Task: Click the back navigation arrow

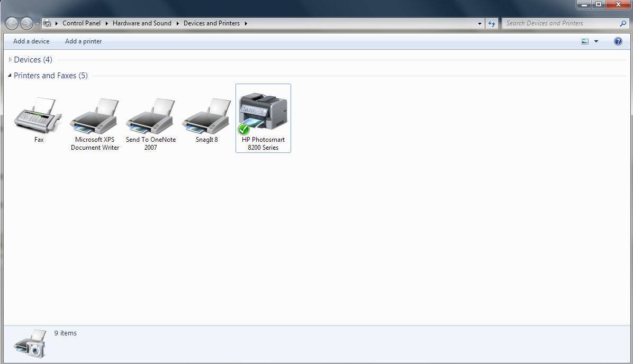Action: pos(11,23)
